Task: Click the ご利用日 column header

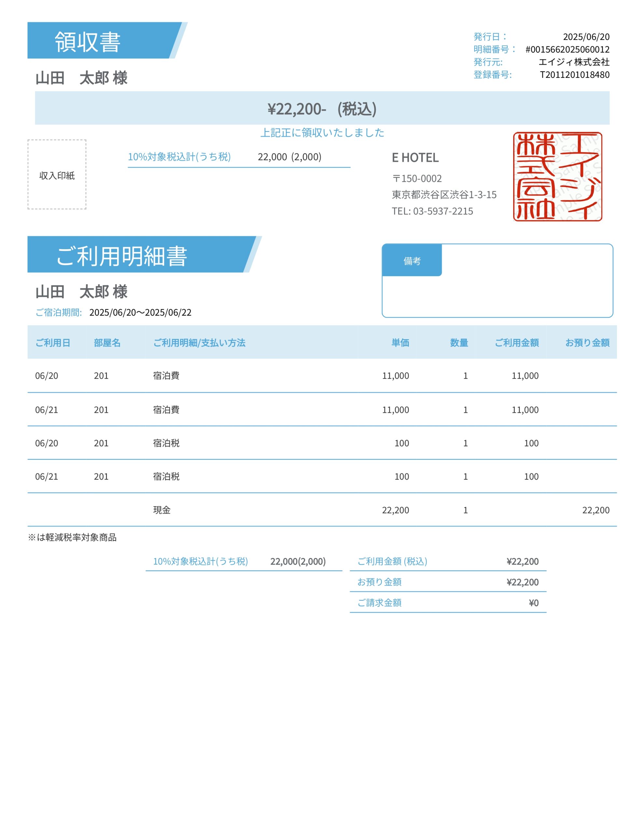Action: 53,342
